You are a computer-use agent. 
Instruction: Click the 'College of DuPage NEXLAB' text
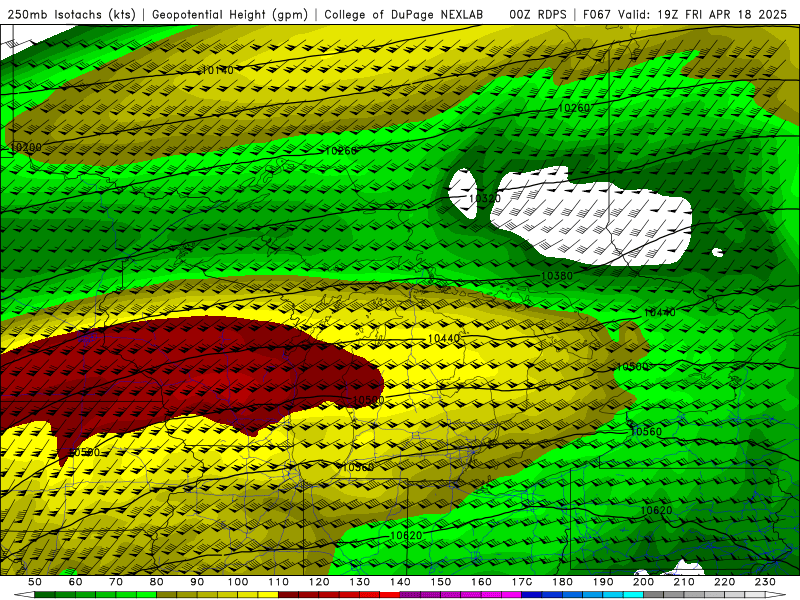[x=404, y=14]
